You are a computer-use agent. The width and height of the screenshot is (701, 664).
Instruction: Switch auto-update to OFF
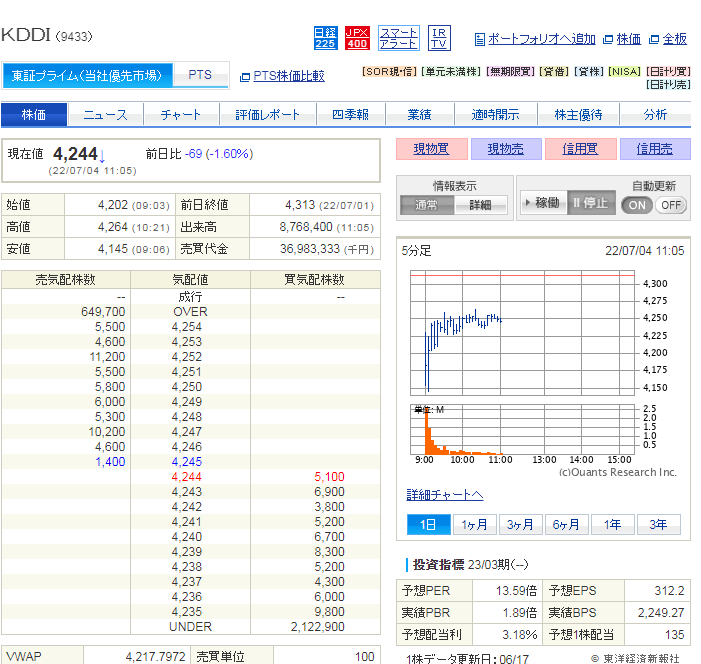coord(671,205)
